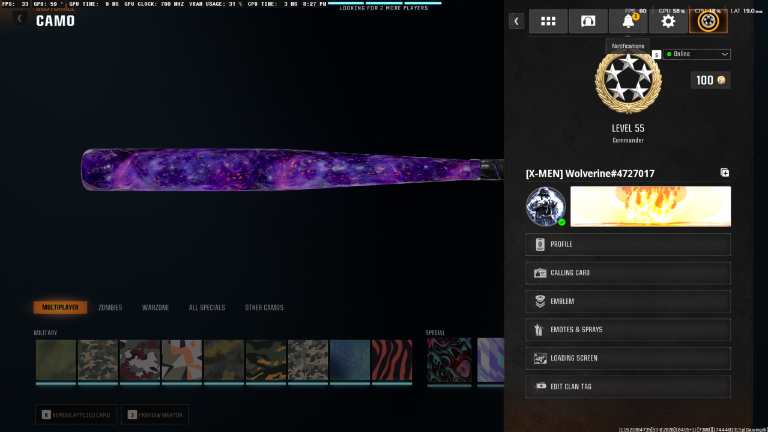Select the red and white splotch camo
Image resolution: width=768 pixels, height=432 pixels.
click(140, 360)
